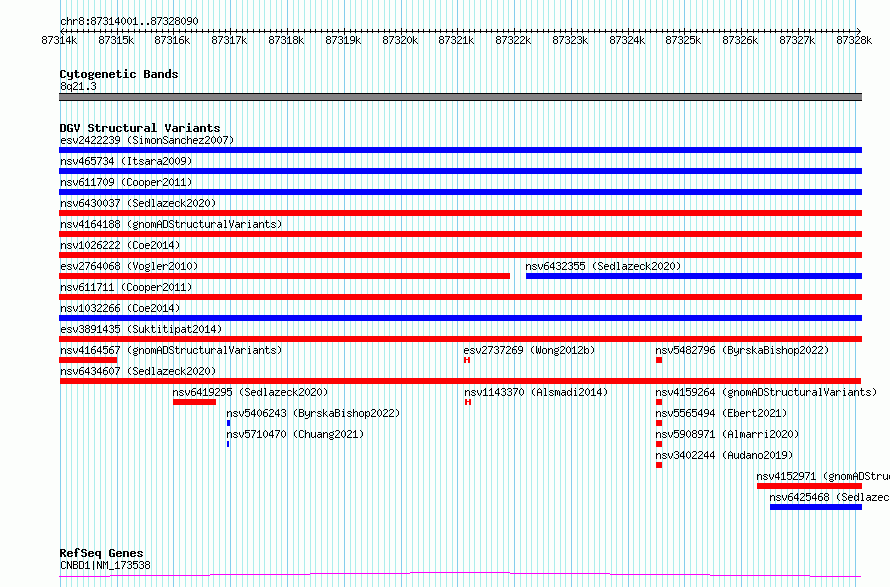Click the chr8:87314001..87328090 coordinates label

click(129, 22)
